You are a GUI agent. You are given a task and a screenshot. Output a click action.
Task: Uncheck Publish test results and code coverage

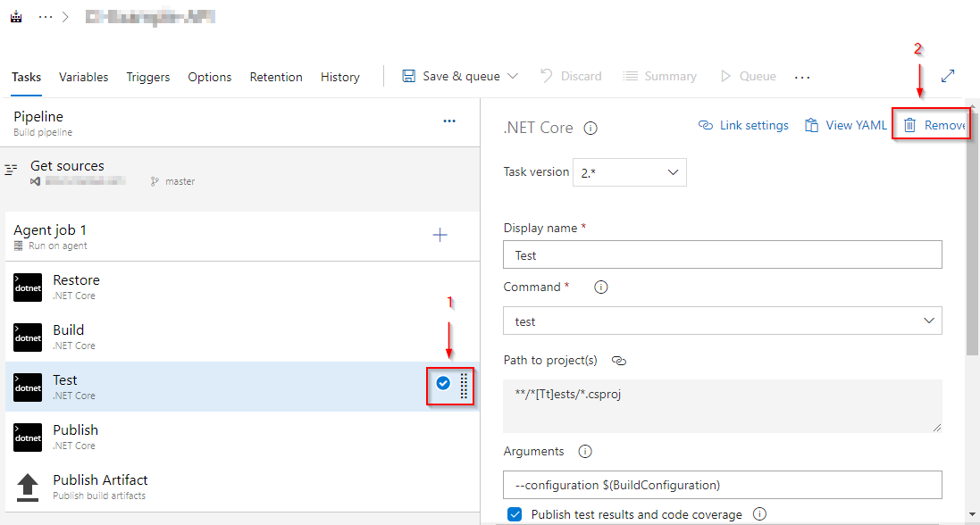coord(515,514)
